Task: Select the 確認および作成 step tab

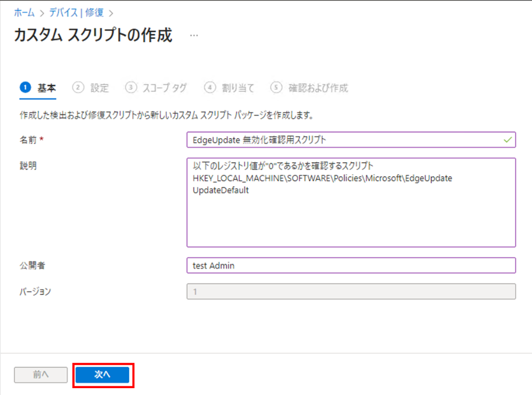Action: [309, 88]
